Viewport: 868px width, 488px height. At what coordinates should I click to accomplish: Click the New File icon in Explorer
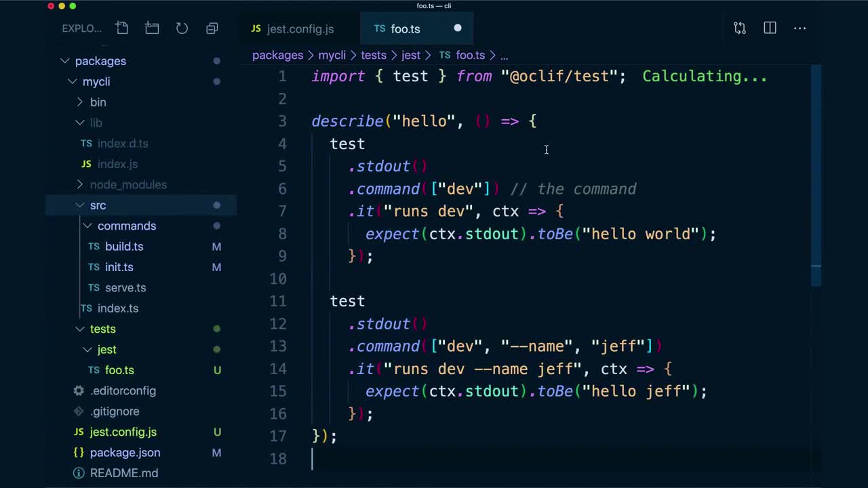[x=122, y=28]
